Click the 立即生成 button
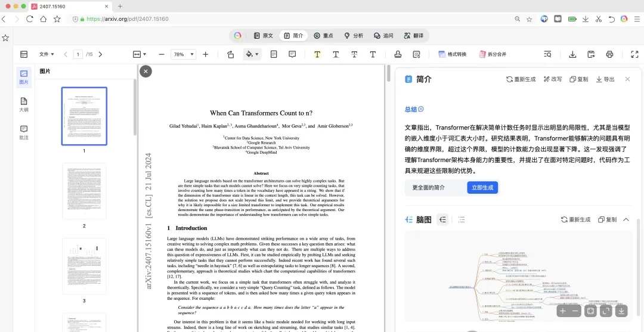Image resolution: width=644 pixels, height=332 pixels. click(482, 188)
